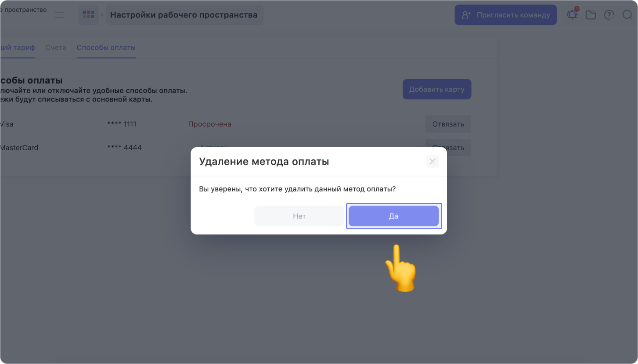Open the hamburger sidebar menu icon

(x=59, y=15)
